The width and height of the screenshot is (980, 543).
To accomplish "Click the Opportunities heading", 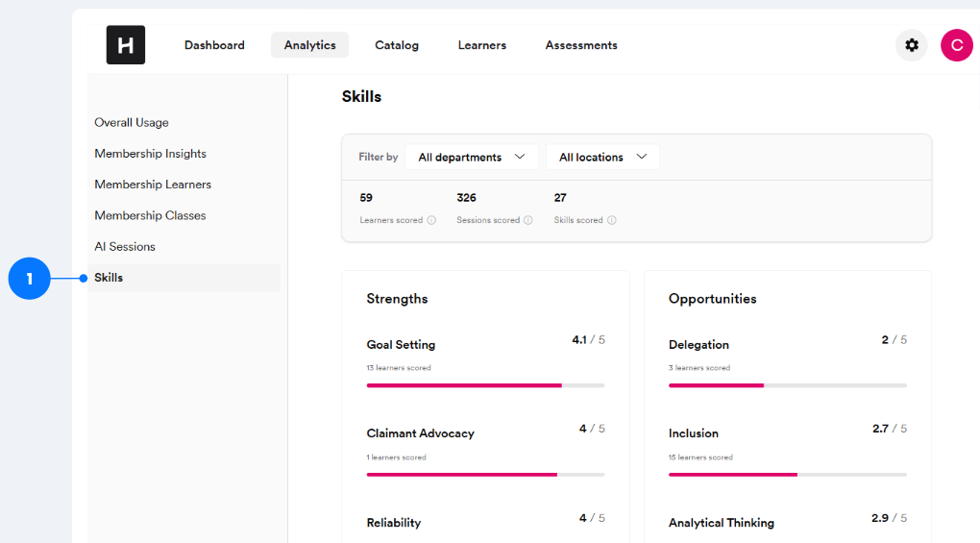I will point(713,299).
